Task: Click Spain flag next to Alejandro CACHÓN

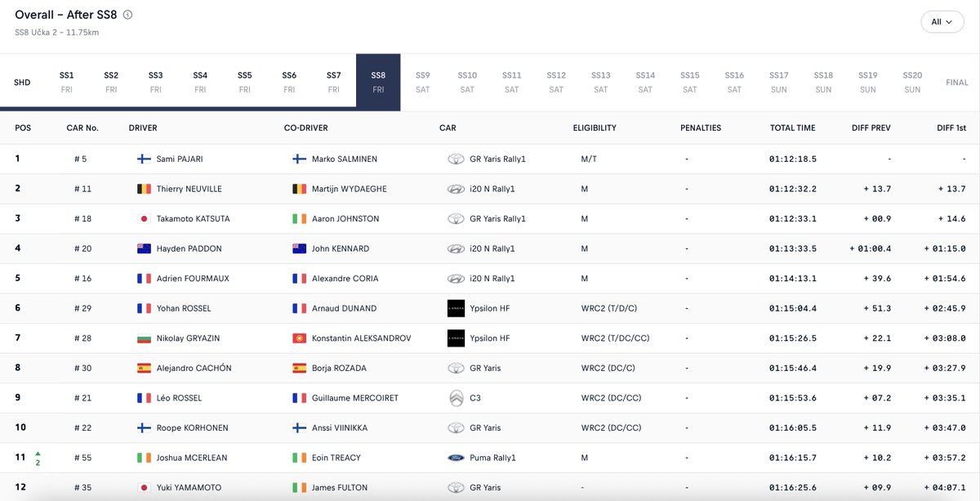Action: coord(145,368)
